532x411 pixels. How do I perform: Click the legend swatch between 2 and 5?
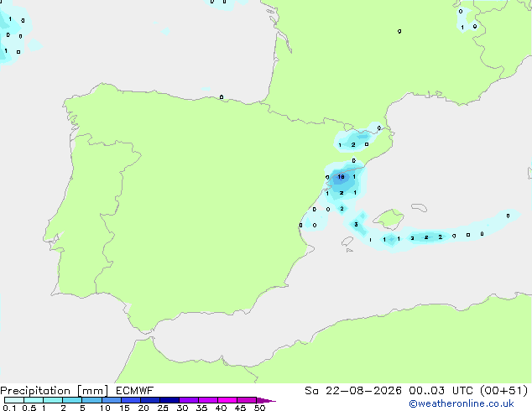click(72, 400)
